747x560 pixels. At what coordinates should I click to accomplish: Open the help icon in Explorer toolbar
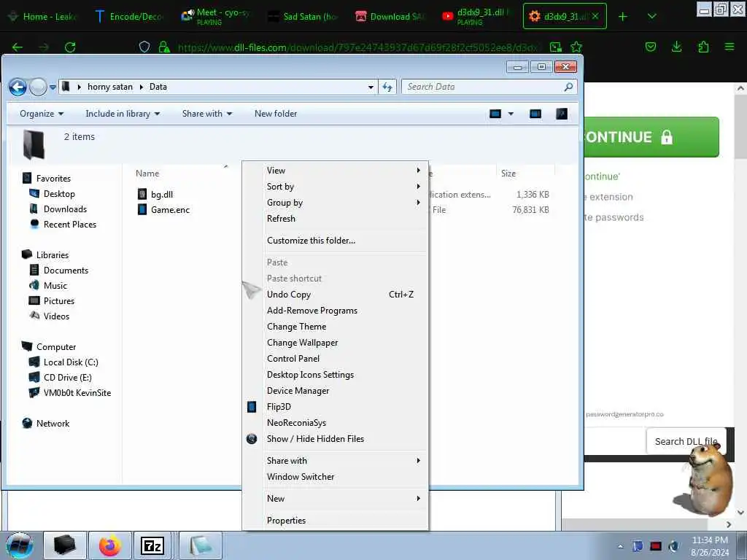tap(562, 114)
